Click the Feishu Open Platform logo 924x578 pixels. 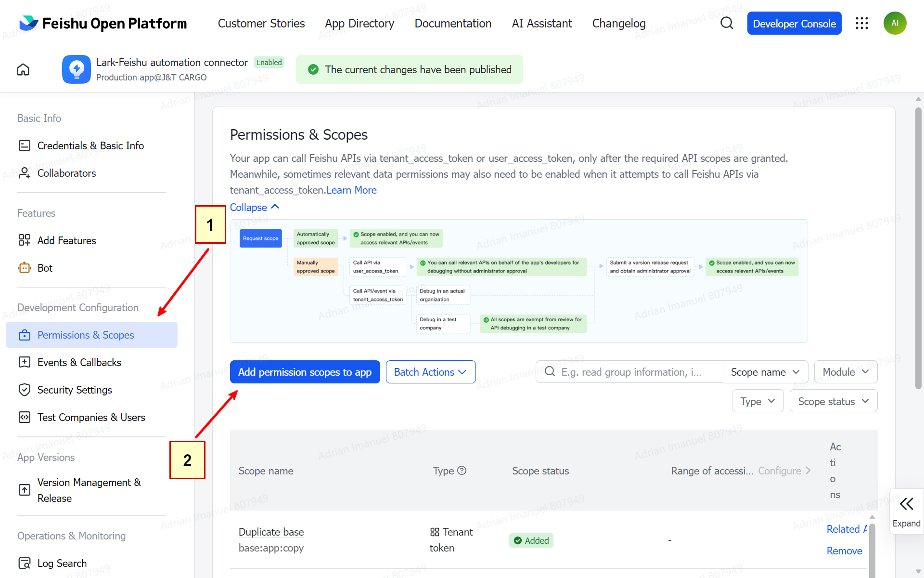pos(103,23)
